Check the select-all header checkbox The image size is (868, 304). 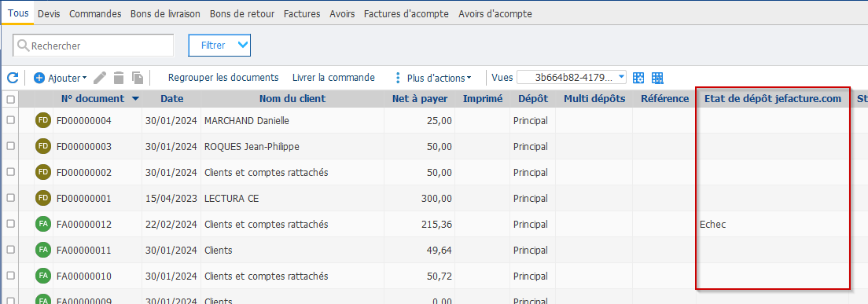(x=10, y=100)
